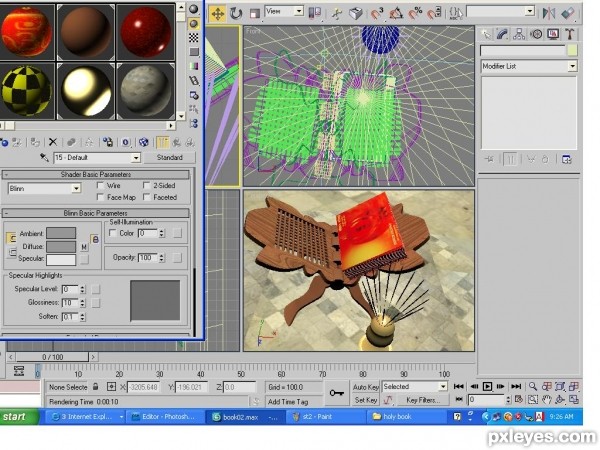This screenshot has width=600, height=450.
Task: Click Reset Map X icon in Material Editor
Action: point(53,142)
